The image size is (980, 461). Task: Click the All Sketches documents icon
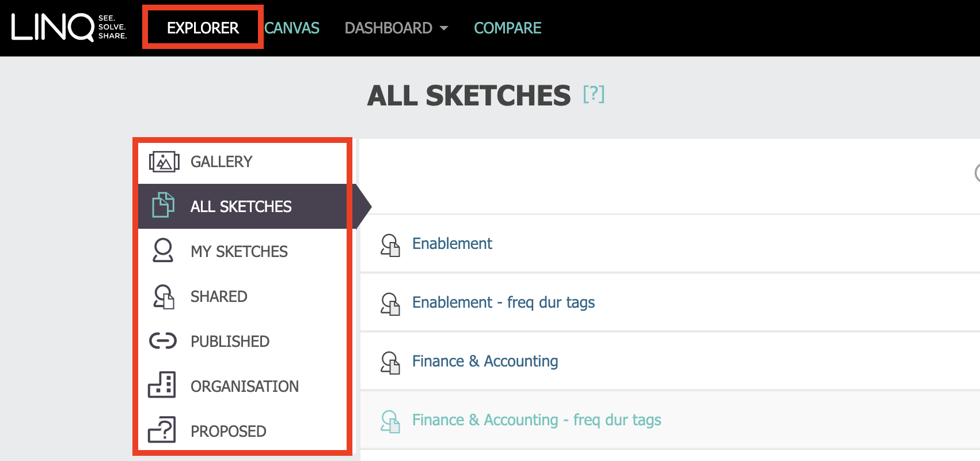point(163,205)
